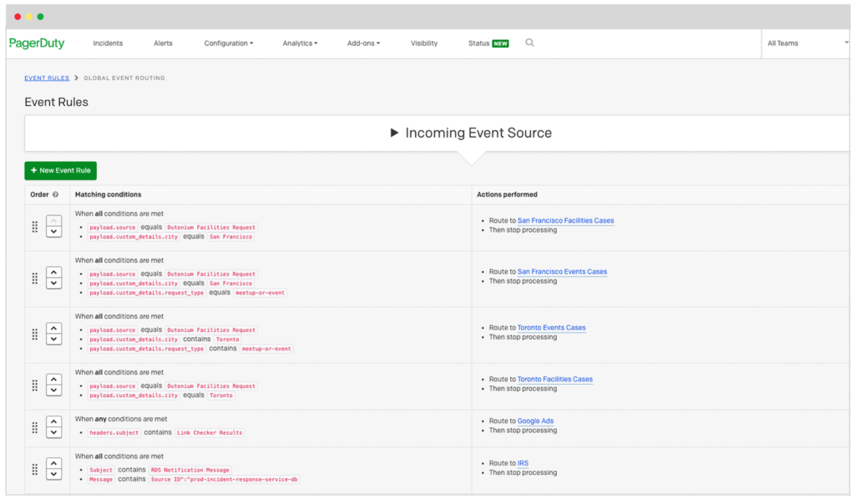Move Toronto Events rule up
Screen dimensions: 855x504
53,328
